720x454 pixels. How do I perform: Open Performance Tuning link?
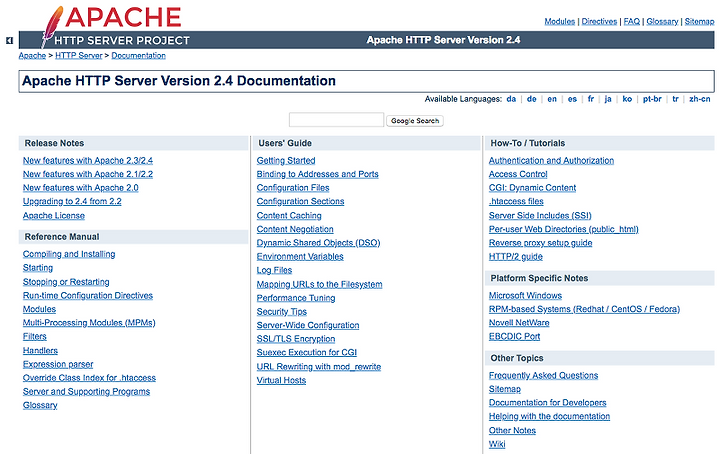tap(296, 298)
